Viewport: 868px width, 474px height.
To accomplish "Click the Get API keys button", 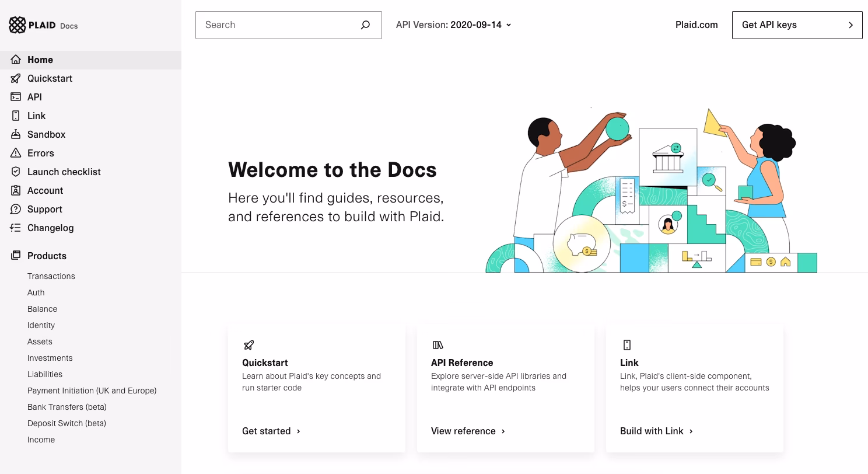I will click(797, 25).
